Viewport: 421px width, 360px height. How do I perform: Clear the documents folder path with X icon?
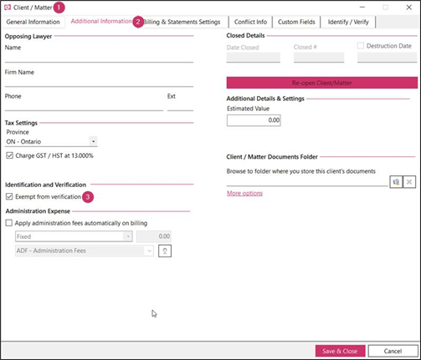pyautogui.click(x=409, y=182)
